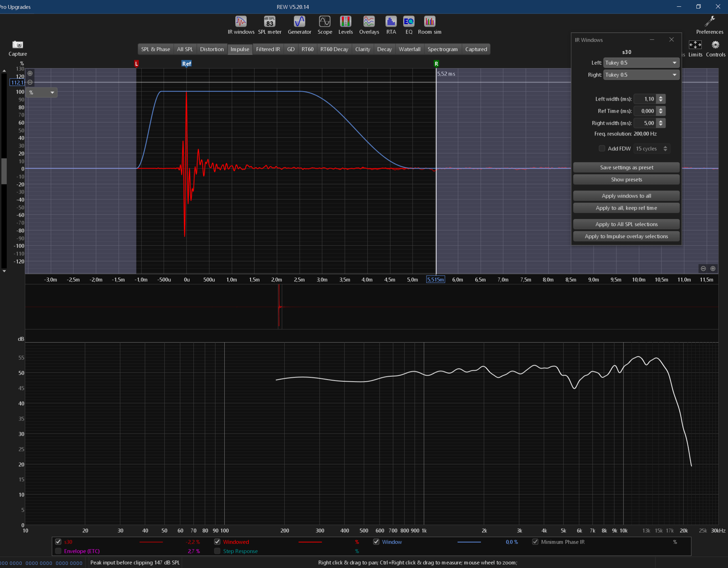Switch to SPL & Phase tab
The width and height of the screenshot is (728, 568).
[155, 49]
